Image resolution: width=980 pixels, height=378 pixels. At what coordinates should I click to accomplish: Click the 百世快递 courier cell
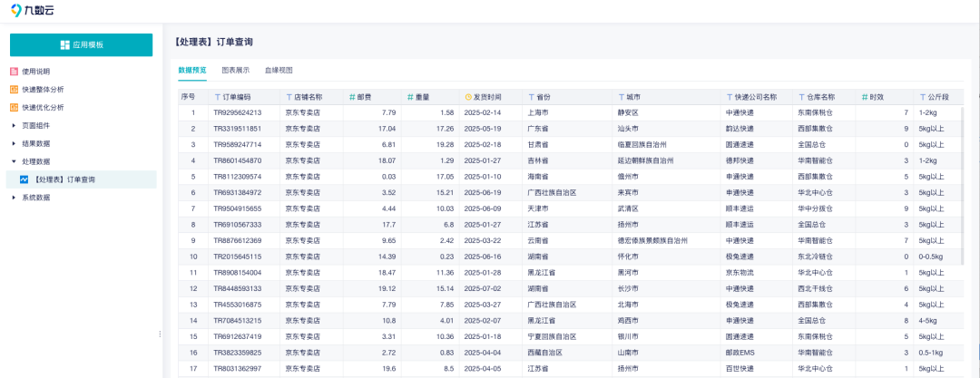point(740,369)
